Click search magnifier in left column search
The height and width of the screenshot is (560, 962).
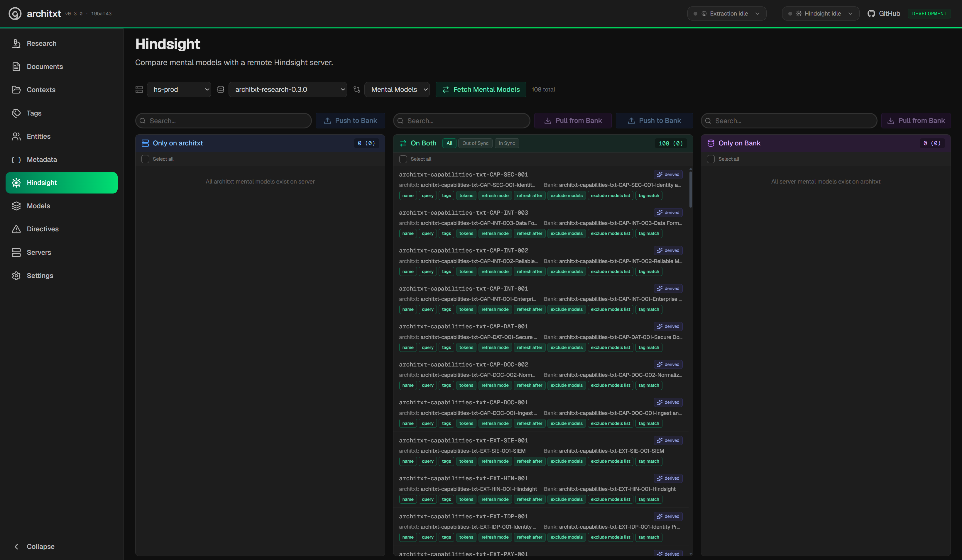point(143,121)
